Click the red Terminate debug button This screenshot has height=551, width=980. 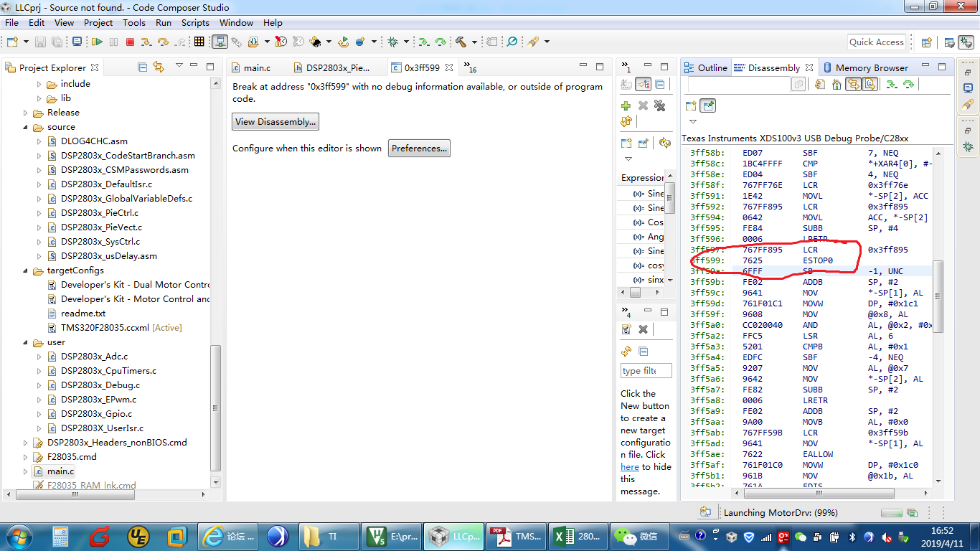tap(130, 42)
